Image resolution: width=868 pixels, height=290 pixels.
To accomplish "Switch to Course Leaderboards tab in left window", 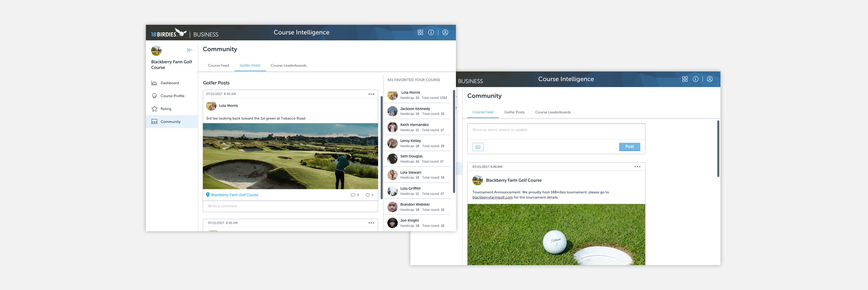I will (x=289, y=66).
